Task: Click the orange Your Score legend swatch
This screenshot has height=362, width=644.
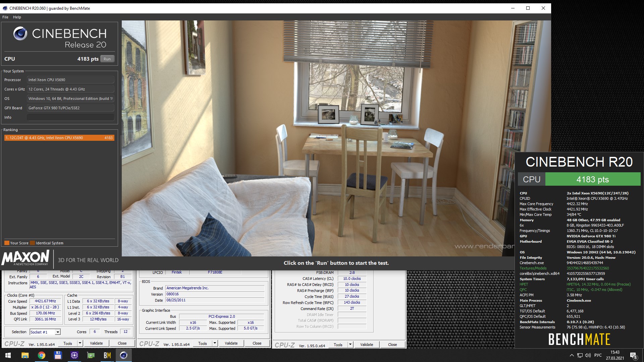Action: coord(7,243)
